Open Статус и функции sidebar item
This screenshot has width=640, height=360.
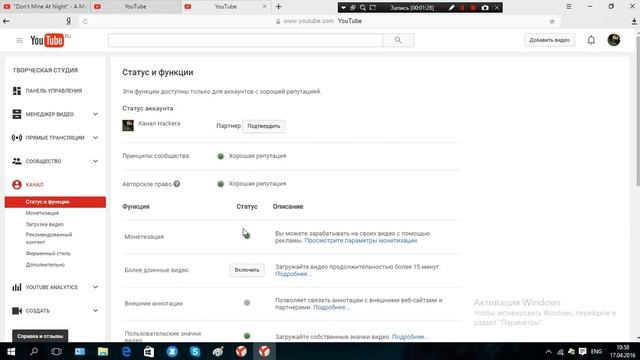55,202
